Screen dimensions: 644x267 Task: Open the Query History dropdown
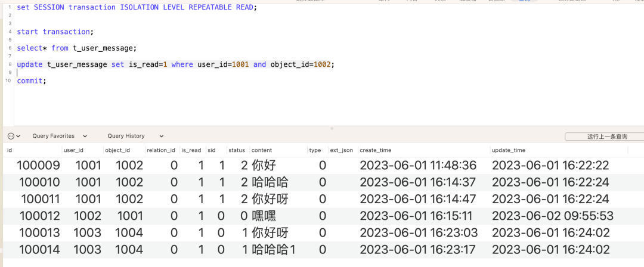click(135, 136)
